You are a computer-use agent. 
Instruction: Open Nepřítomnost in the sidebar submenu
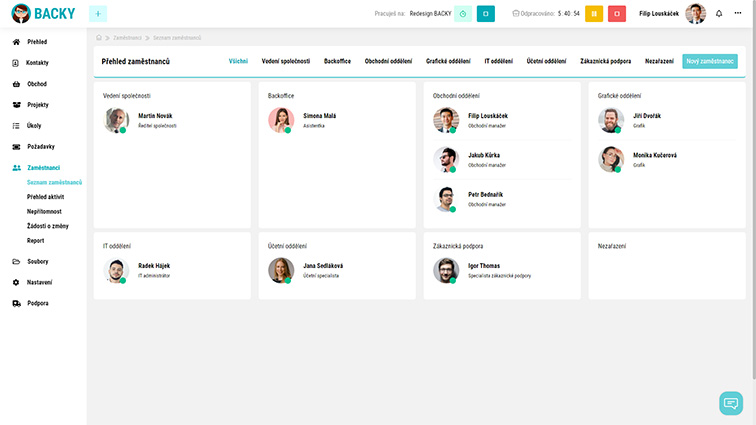[x=47, y=212]
